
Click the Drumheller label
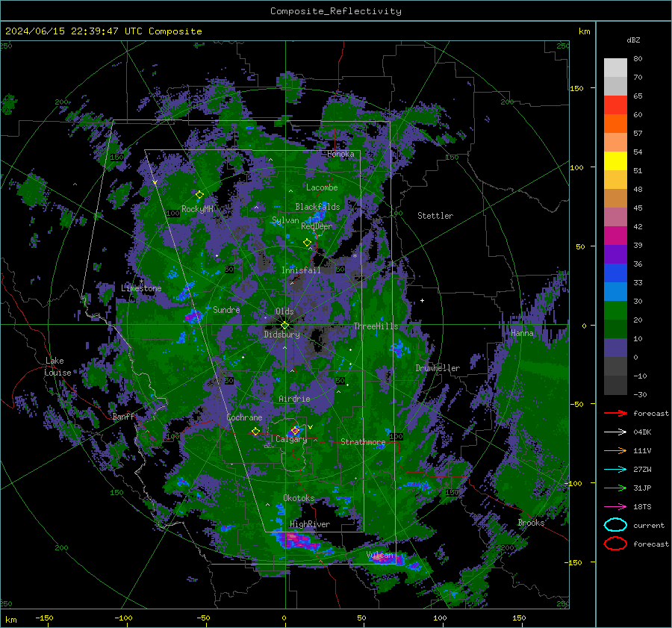click(438, 368)
